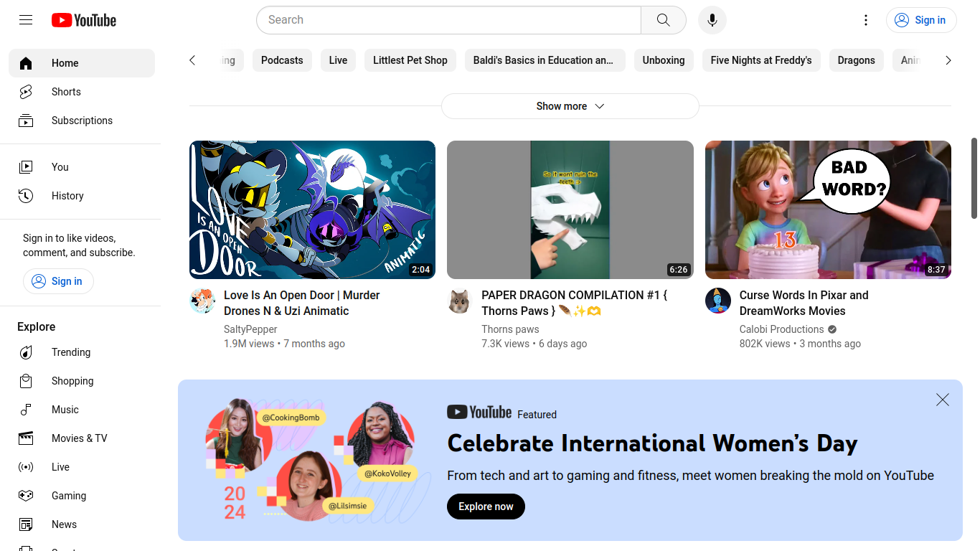Open Curse Words In Pixar thumbnail
Viewport: 980px width, 551px height.
[828, 209]
